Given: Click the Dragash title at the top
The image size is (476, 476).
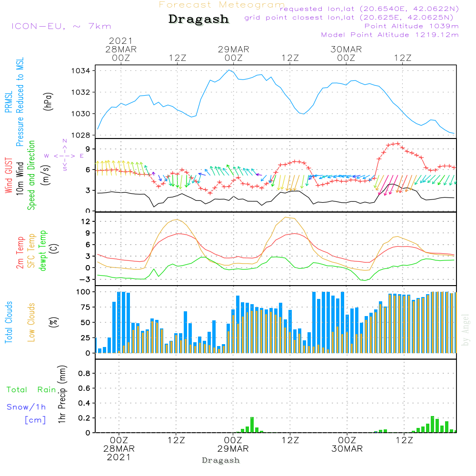Looking at the screenshot, I should click(198, 20).
